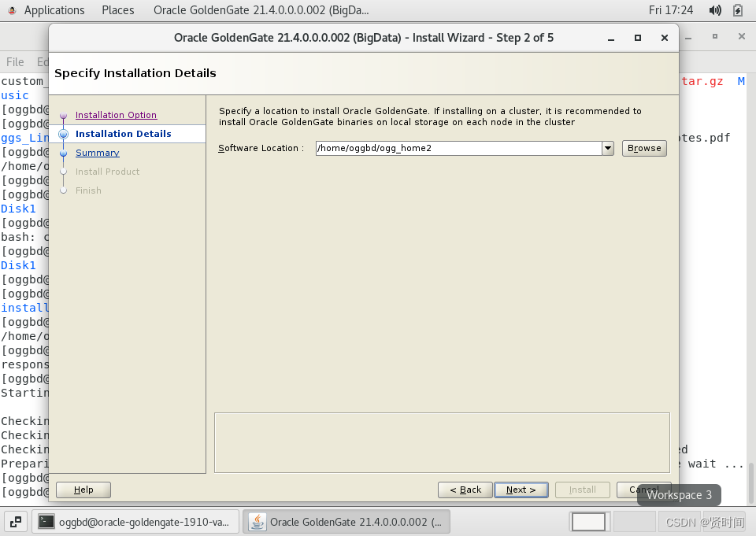Go to Installation Option step
756x536 pixels.
click(x=116, y=115)
